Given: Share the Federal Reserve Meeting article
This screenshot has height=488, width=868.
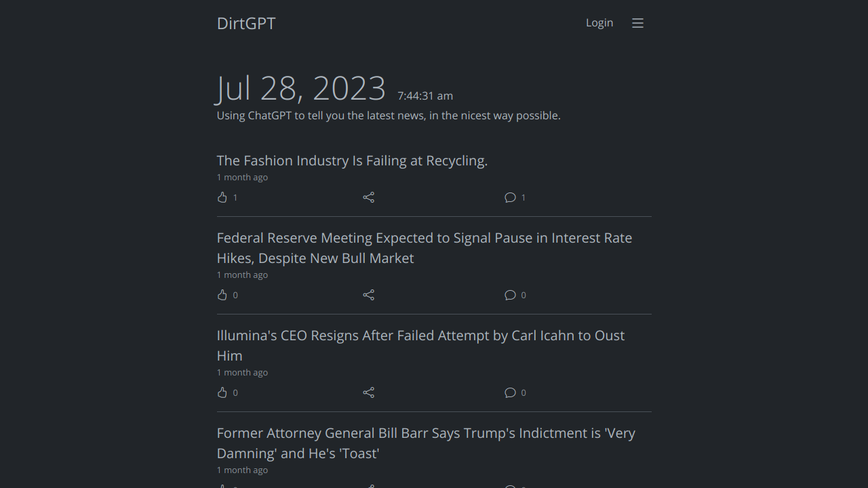Looking at the screenshot, I should [x=368, y=295].
